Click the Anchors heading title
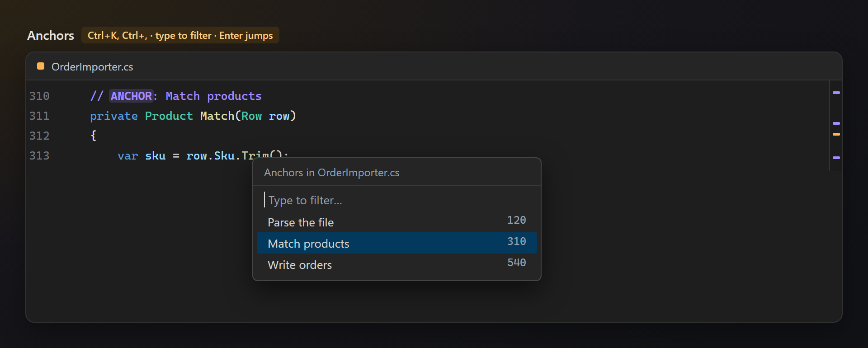This screenshot has height=348, width=868. tap(51, 35)
